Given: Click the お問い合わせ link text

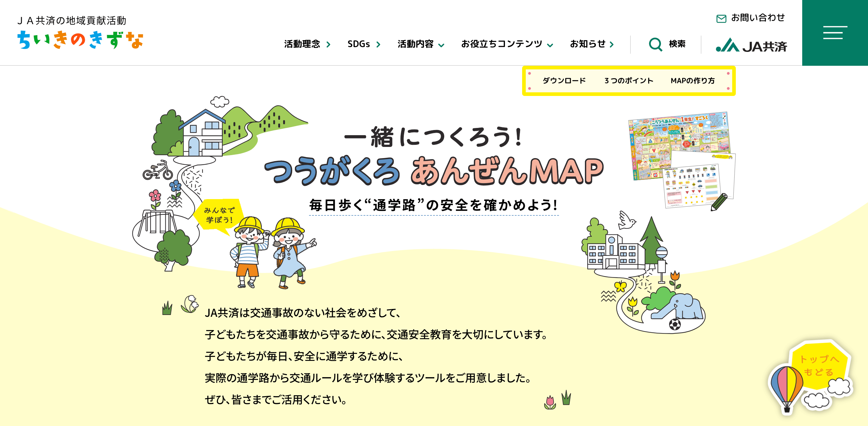Looking at the screenshot, I should [758, 17].
